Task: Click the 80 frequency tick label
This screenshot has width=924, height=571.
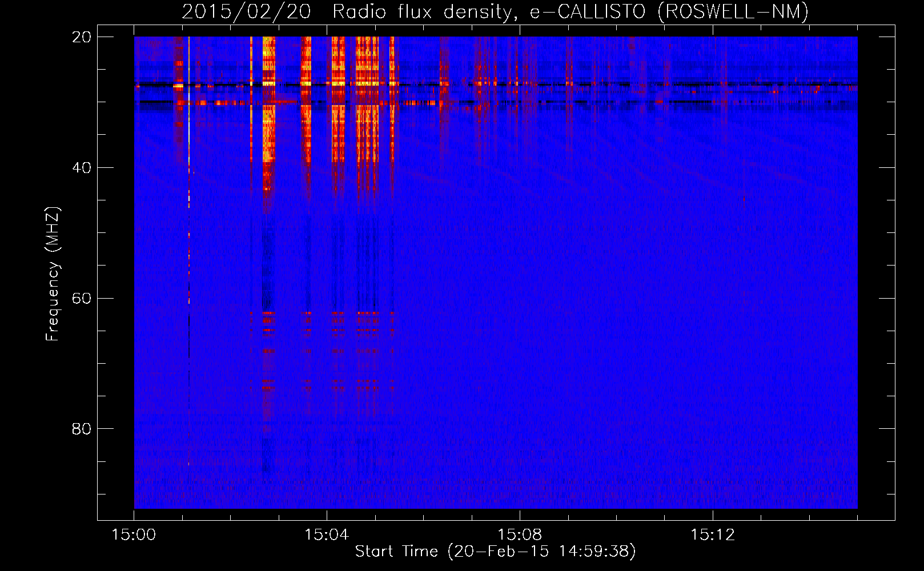Action: coord(82,429)
